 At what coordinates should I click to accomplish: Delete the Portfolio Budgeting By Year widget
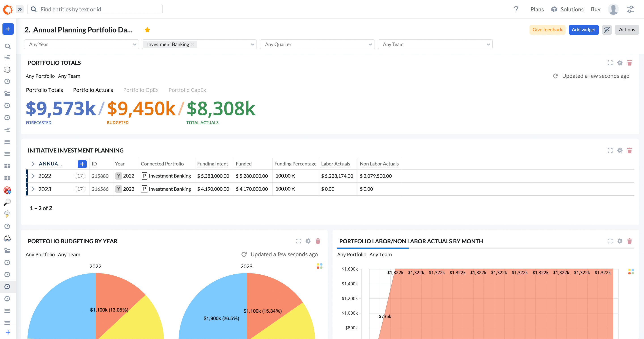318,241
